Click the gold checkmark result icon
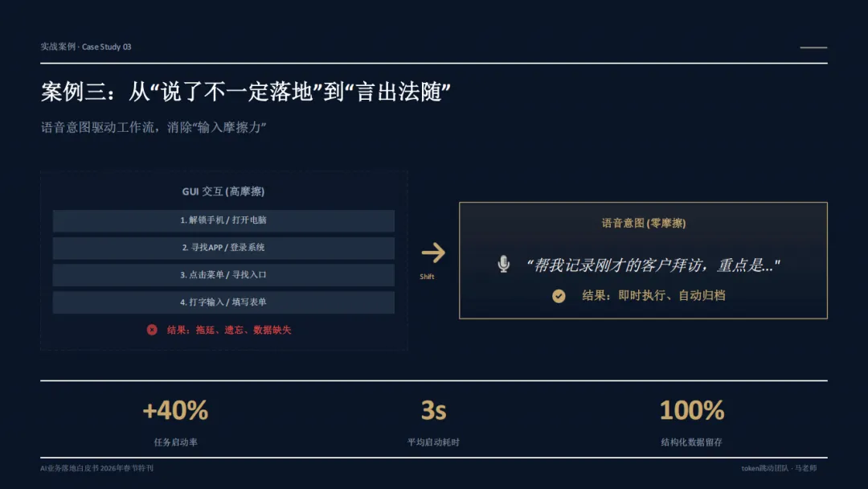This screenshot has width=868, height=489. [x=559, y=296]
